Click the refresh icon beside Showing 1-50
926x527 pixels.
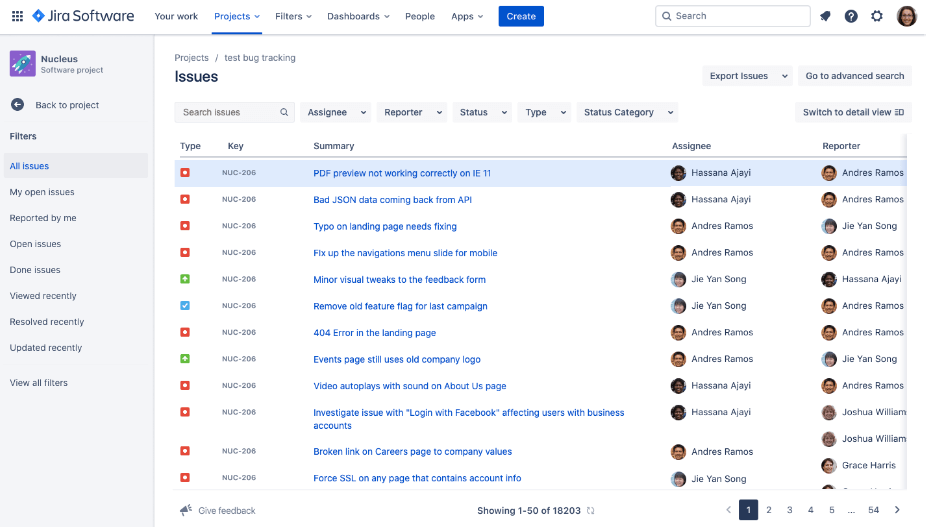(x=591, y=510)
